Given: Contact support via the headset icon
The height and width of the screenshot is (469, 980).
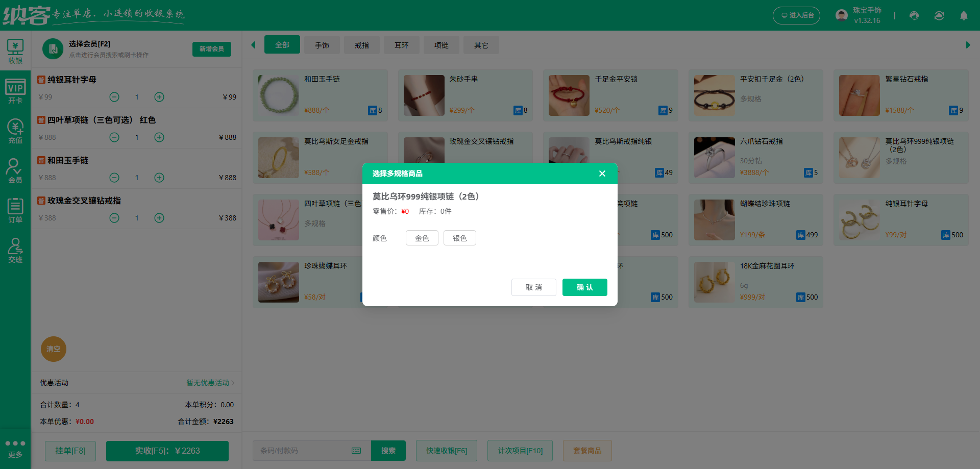Looking at the screenshot, I should tap(914, 16).
